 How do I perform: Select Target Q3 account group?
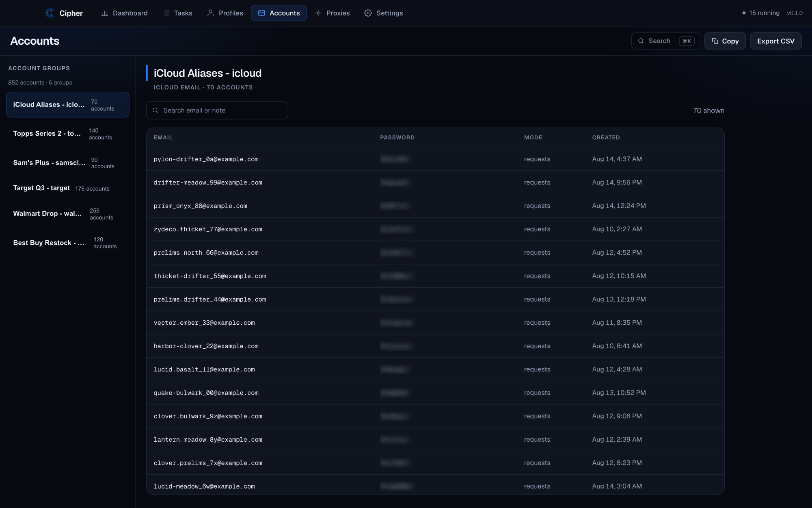point(68,188)
